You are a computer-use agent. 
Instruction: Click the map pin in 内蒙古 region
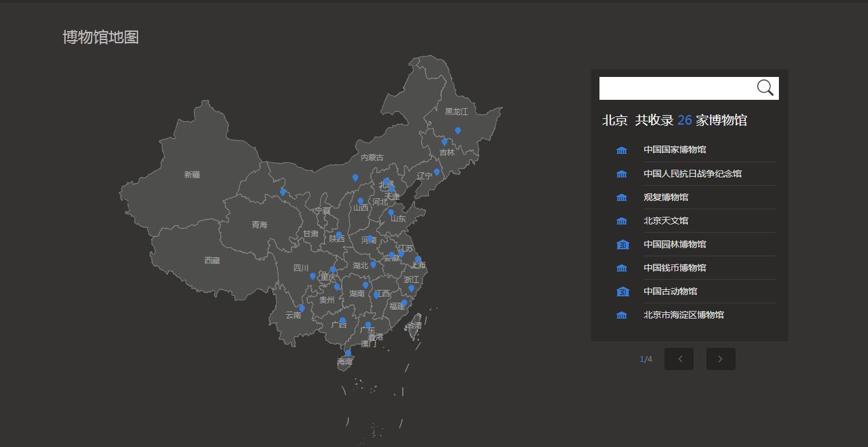point(355,177)
